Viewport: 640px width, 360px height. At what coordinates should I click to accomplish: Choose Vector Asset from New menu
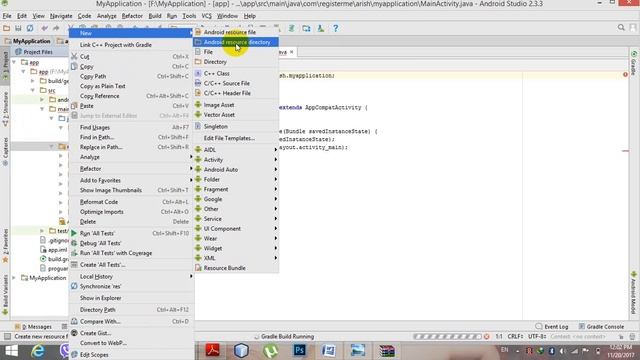pos(236,115)
